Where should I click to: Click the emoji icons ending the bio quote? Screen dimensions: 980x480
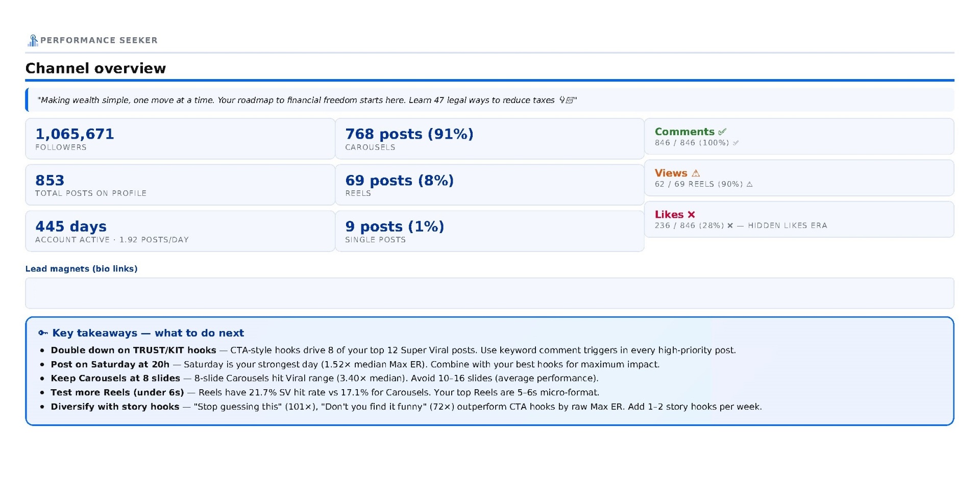click(x=567, y=100)
